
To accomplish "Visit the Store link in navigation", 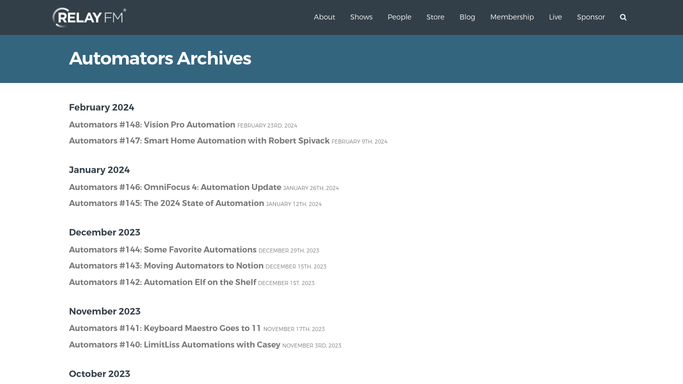I will pos(435,17).
